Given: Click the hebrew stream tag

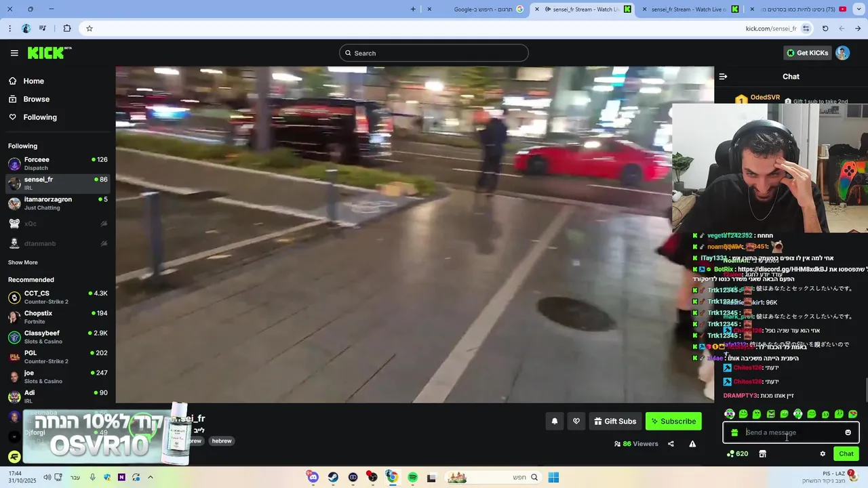Looking at the screenshot, I should (x=222, y=441).
